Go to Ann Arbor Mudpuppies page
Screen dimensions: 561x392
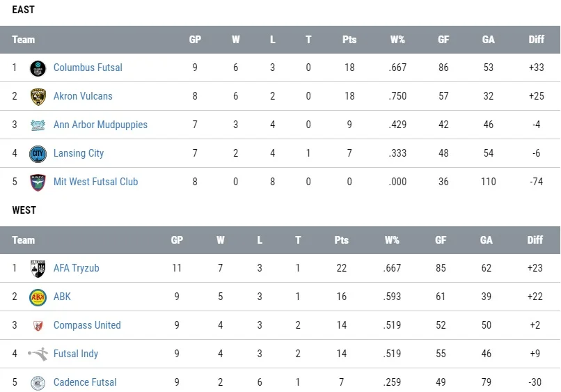(x=100, y=125)
